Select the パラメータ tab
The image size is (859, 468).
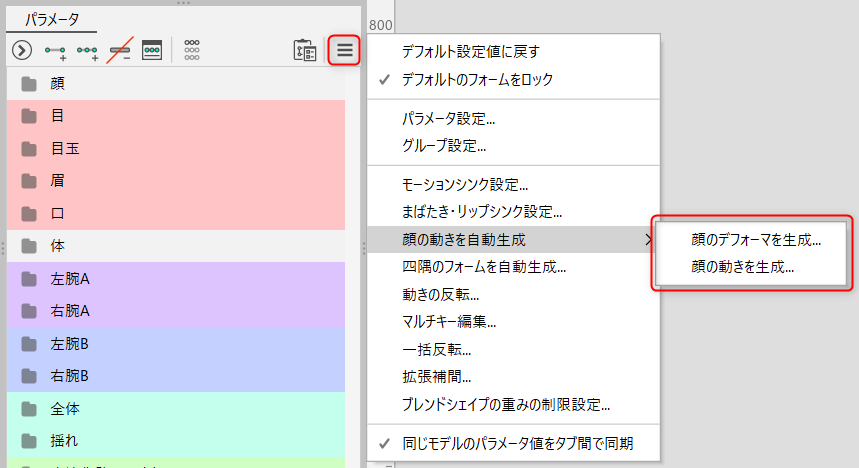(53, 19)
